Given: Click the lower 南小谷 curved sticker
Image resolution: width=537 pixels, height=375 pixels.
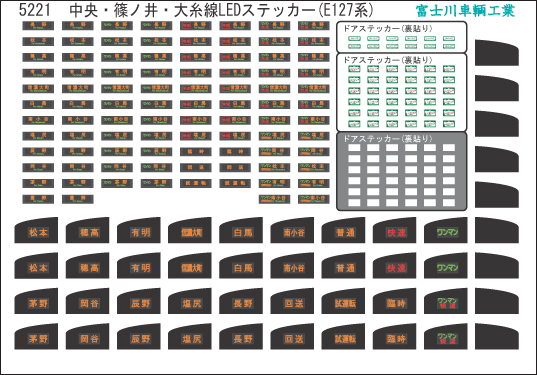Looking at the screenshot, I should (292, 266).
